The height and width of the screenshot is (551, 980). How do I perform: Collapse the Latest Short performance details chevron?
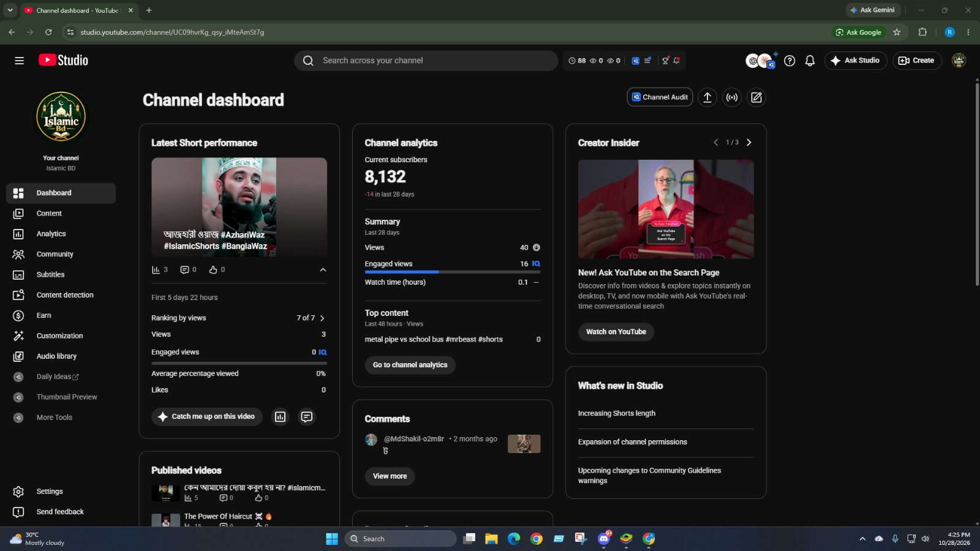(323, 270)
